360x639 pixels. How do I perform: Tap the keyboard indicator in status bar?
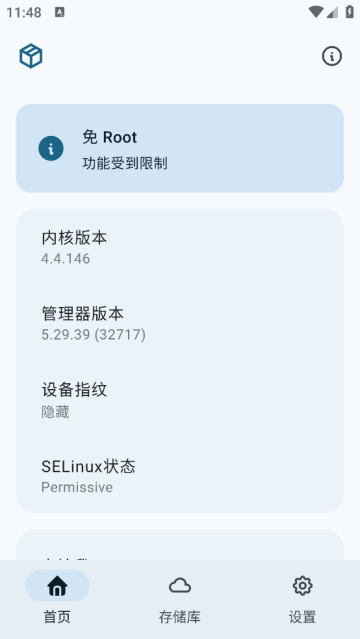60,12
